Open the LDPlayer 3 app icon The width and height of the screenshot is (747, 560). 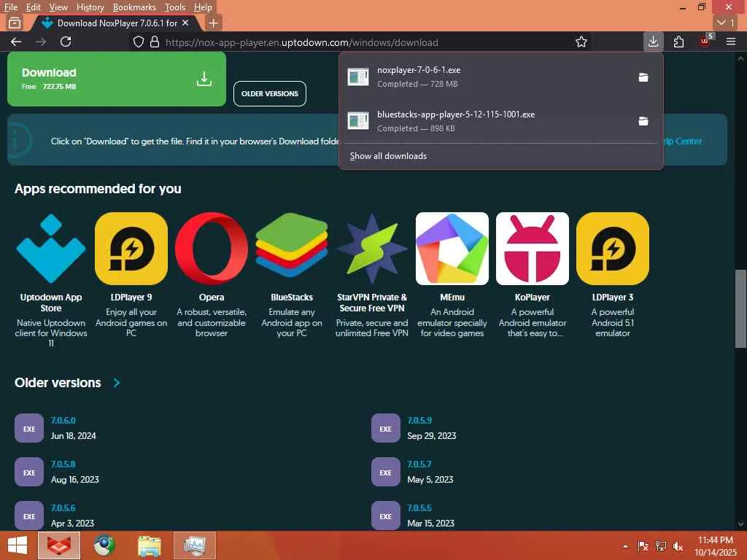(613, 249)
